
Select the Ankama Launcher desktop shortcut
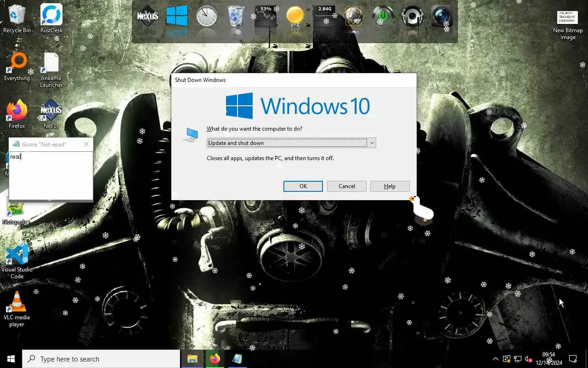[51, 70]
